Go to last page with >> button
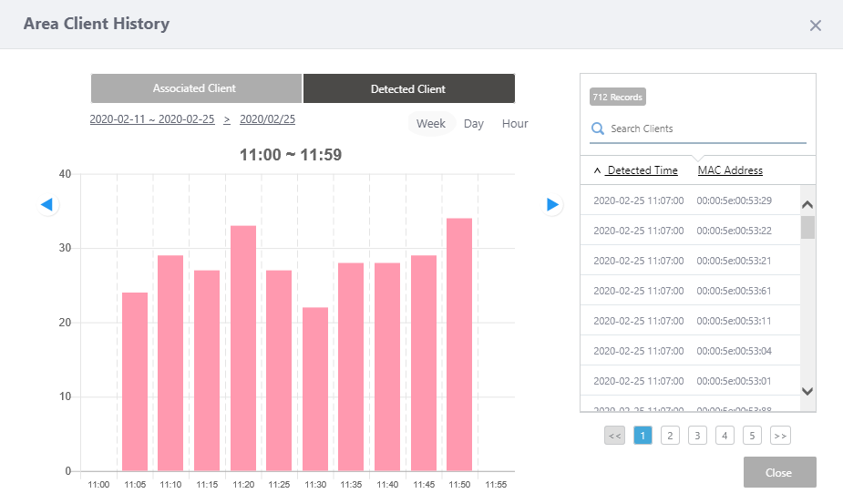This screenshot has width=843, height=504. point(780,436)
